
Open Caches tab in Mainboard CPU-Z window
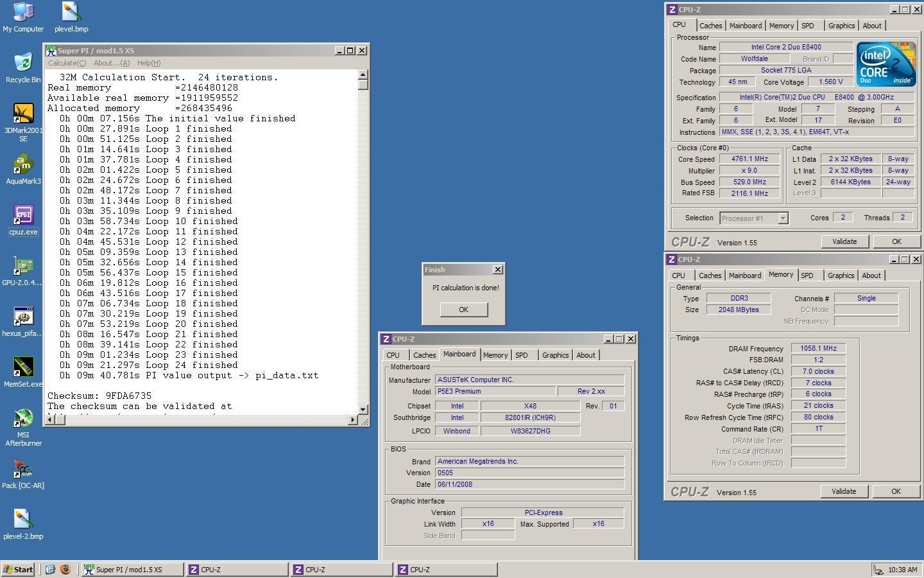(x=424, y=355)
